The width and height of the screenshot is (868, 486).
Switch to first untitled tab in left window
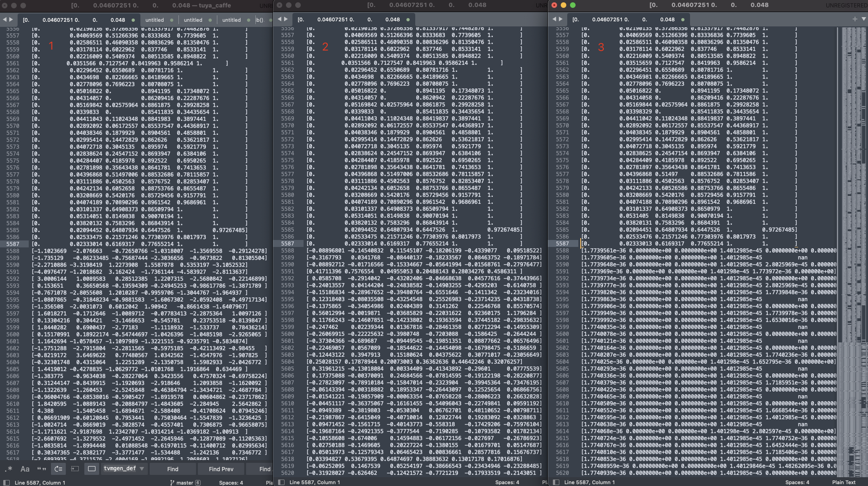pos(154,20)
